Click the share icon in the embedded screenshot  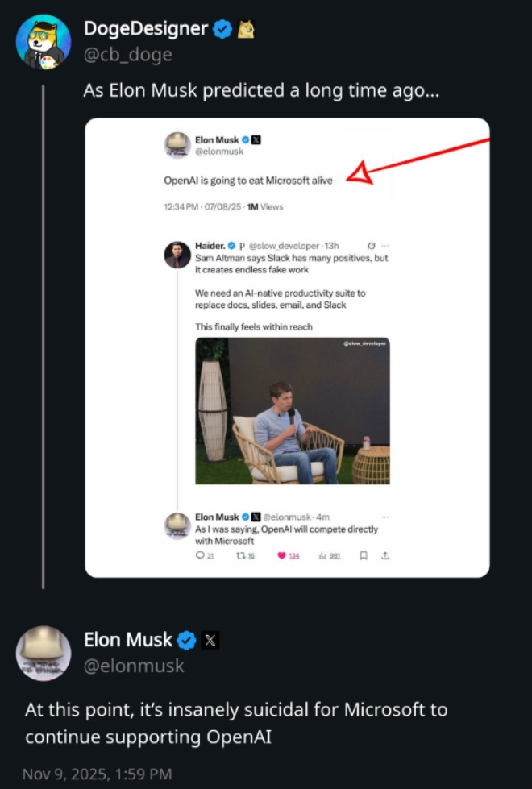[x=384, y=555]
